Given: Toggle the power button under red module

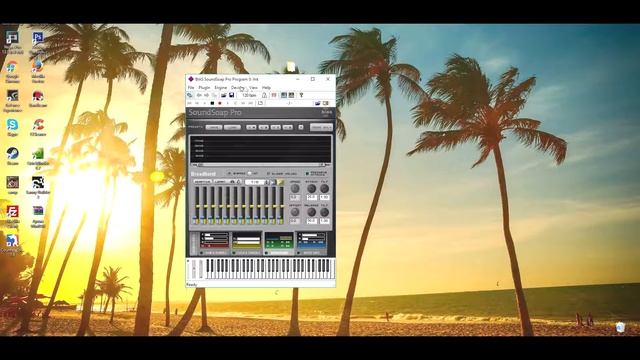Looking at the screenshot, I should pos(202,253).
